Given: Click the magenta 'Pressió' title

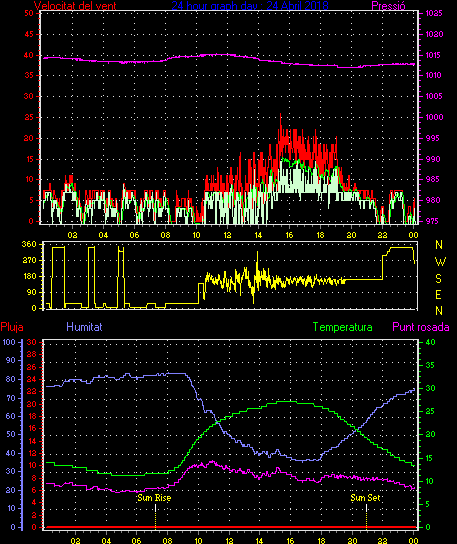Looking at the screenshot, I should pos(388,5).
